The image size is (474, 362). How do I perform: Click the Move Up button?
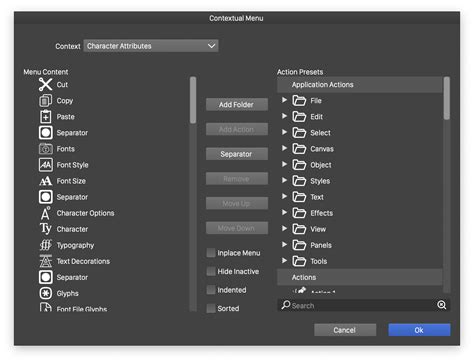237,203
